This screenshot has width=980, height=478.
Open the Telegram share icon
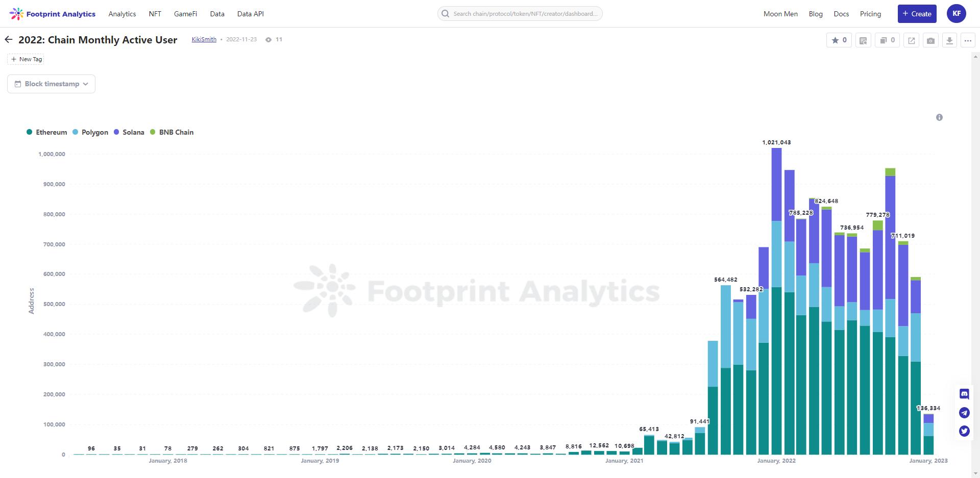click(x=964, y=413)
